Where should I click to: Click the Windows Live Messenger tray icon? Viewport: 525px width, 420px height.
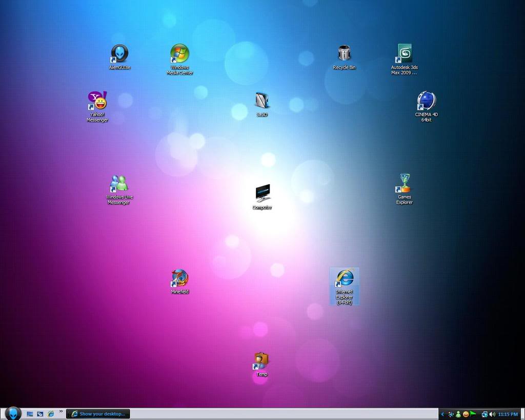point(458,414)
